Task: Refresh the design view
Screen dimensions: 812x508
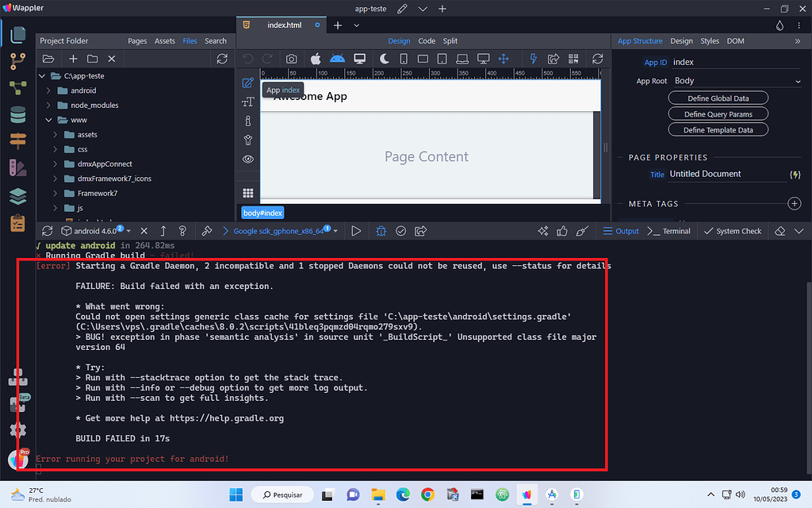Action: click(598, 59)
